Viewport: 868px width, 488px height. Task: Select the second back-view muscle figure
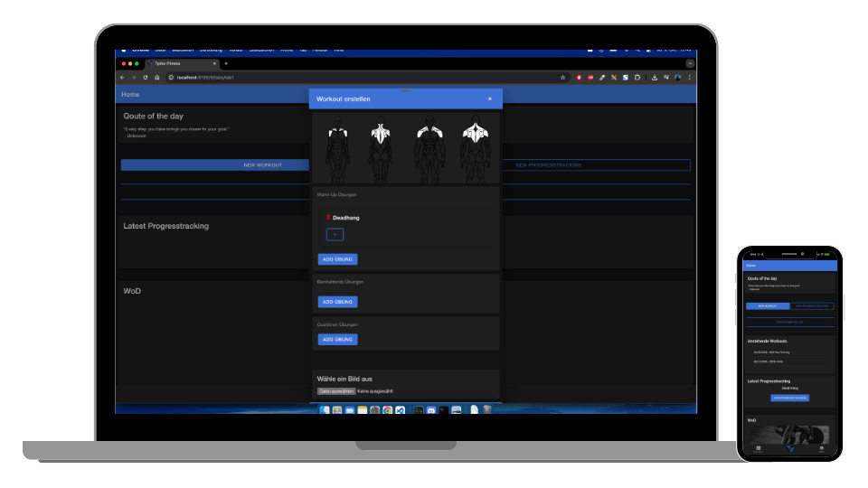pyautogui.click(x=381, y=148)
